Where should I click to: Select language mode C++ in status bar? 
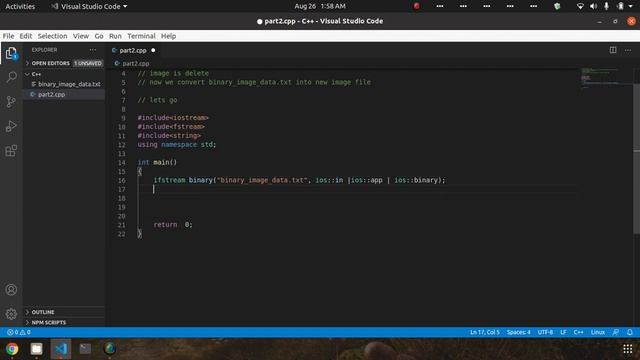point(578,332)
